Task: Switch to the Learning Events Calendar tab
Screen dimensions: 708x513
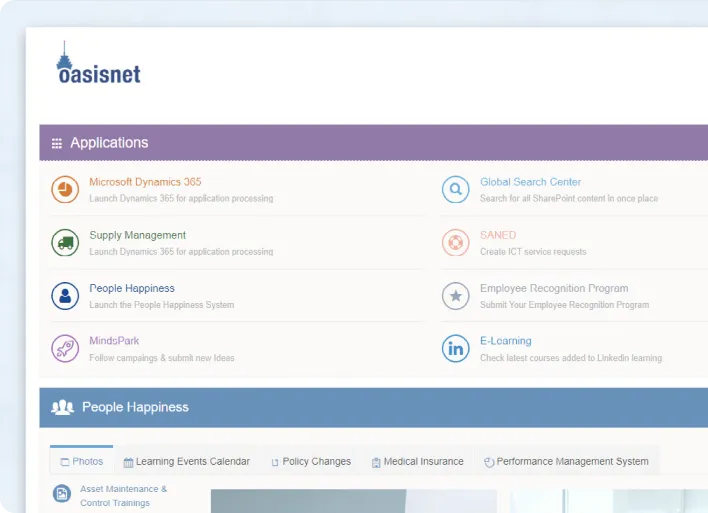Action: (186, 462)
